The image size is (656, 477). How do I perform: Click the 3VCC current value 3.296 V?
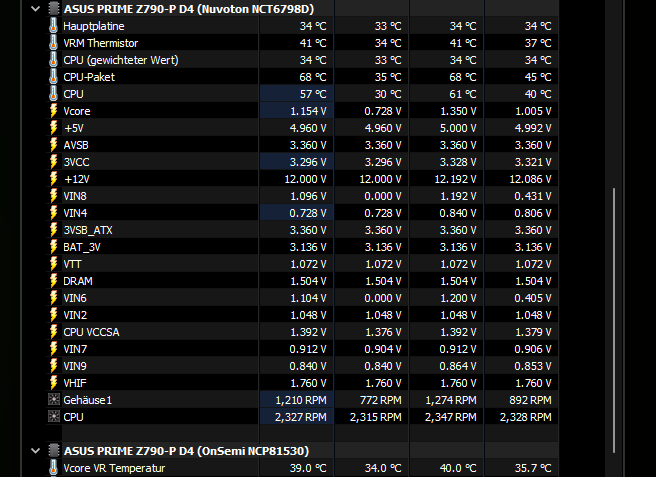coord(308,162)
